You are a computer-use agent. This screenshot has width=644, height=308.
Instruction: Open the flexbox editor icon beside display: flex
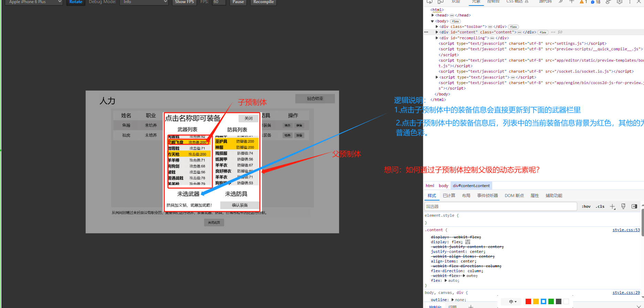pos(468,242)
